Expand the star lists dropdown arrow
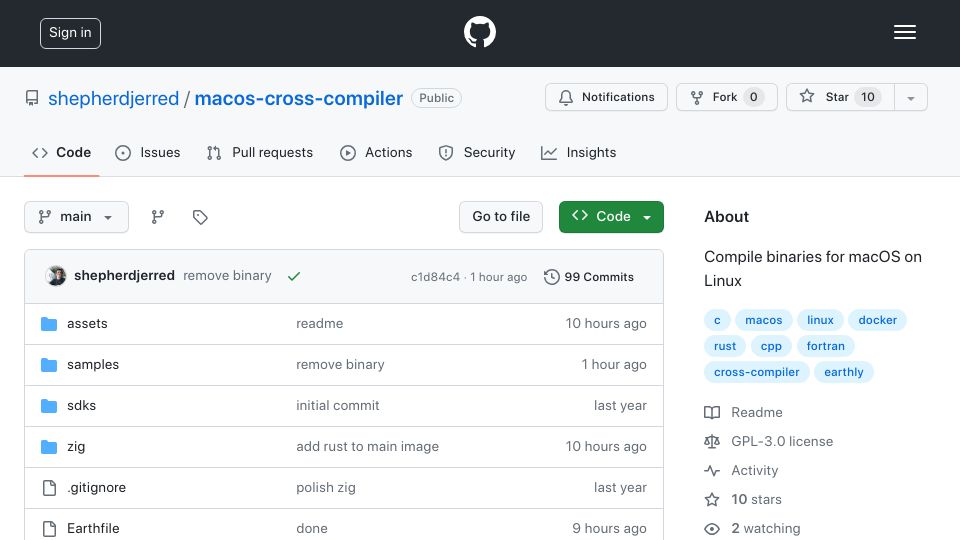 point(911,97)
